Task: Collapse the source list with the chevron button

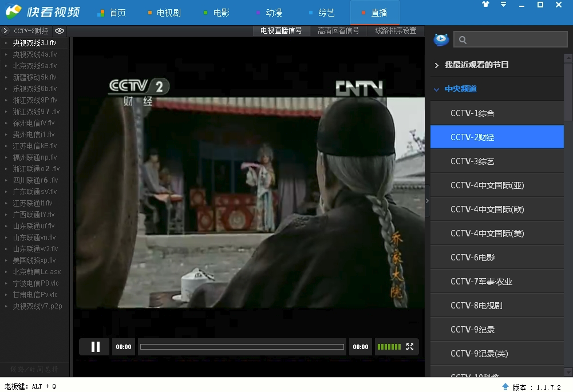Action: pyautogui.click(x=6, y=31)
